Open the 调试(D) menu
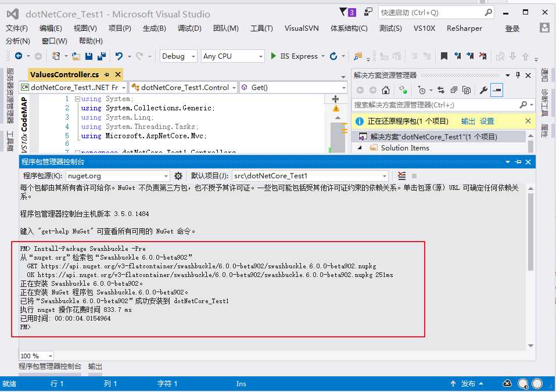 tap(190, 28)
